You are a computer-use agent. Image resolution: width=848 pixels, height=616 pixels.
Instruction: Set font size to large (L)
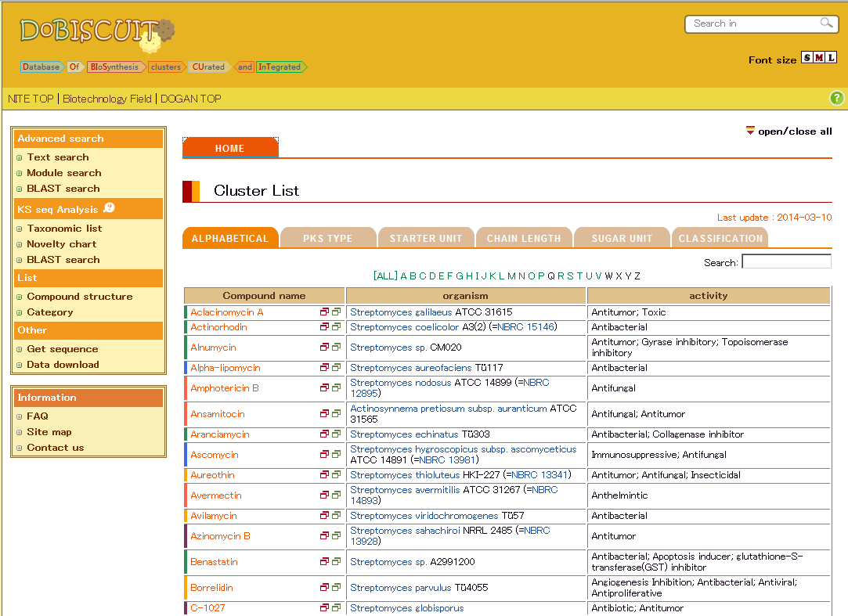pos(831,59)
